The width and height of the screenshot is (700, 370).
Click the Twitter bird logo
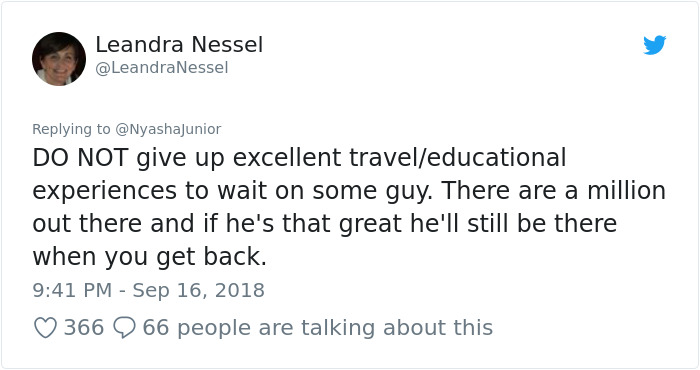click(x=654, y=45)
